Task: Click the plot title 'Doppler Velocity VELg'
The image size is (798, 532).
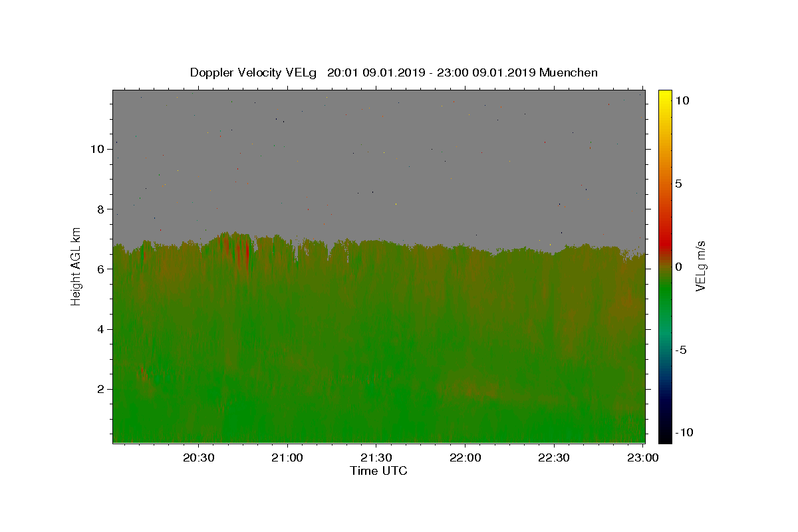Action: (253, 72)
